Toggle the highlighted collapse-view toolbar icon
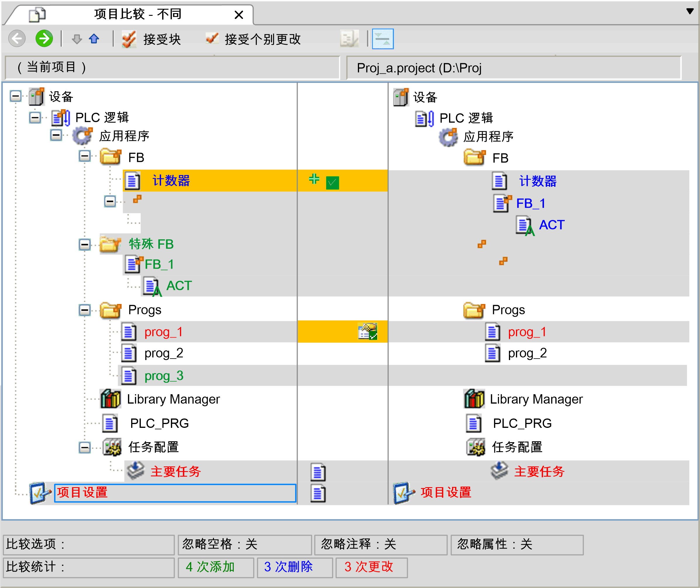The width and height of the screenshot is (700, 588). (x=383, y=39)
